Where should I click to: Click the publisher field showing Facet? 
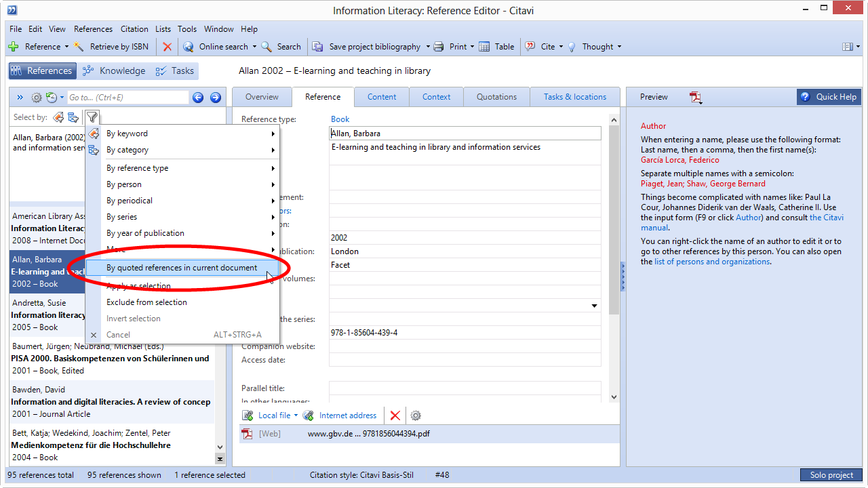[465, 265]
